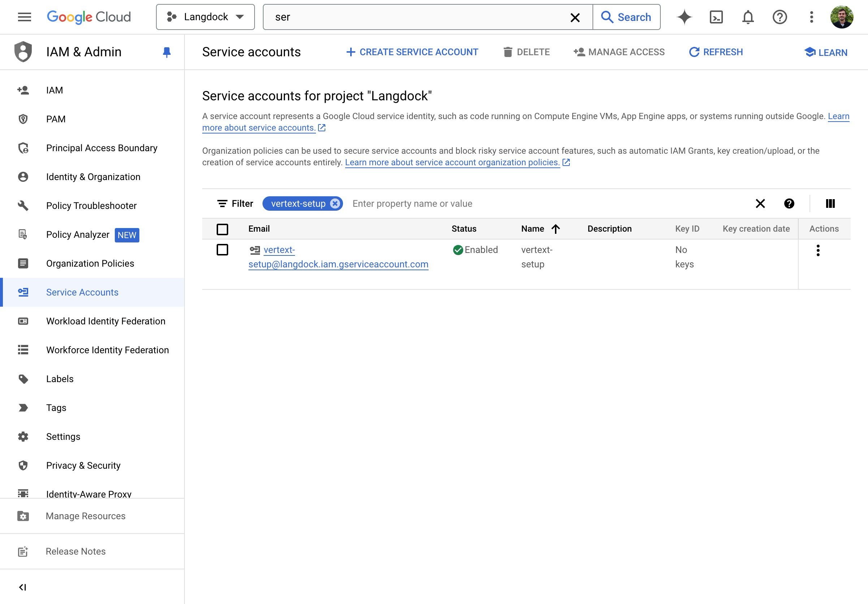Viewport: 868px width, 604px height.
Task: Sort by the Description column header
Action: click(x=609, y=229)
